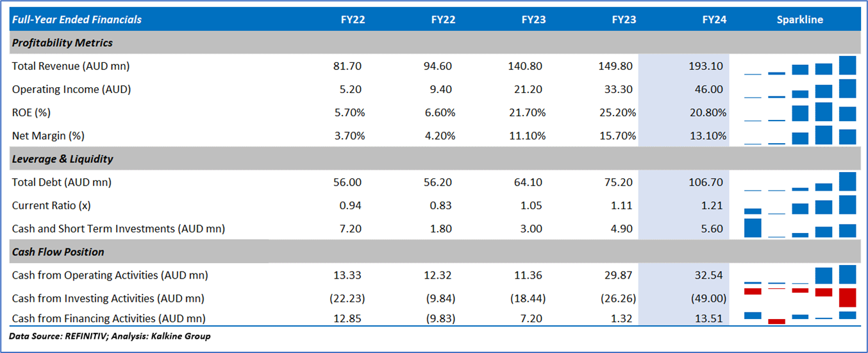Select the (49.00) investing activities cell
The width and height of the screenshot is (868, 353).
point(708,298)
